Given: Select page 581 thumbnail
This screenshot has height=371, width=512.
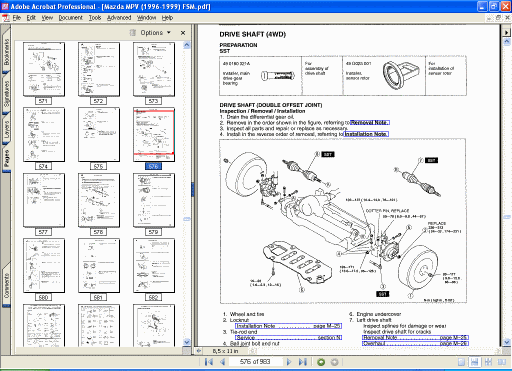Looking at the screenshot, I should 99,266.
